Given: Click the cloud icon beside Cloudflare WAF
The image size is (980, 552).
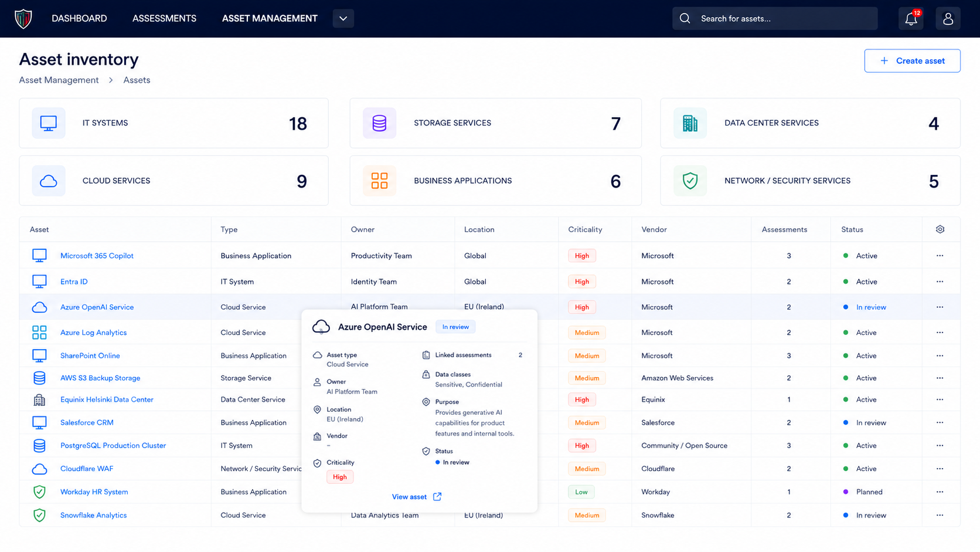Looking at the screenshot, I should [39, 469].
